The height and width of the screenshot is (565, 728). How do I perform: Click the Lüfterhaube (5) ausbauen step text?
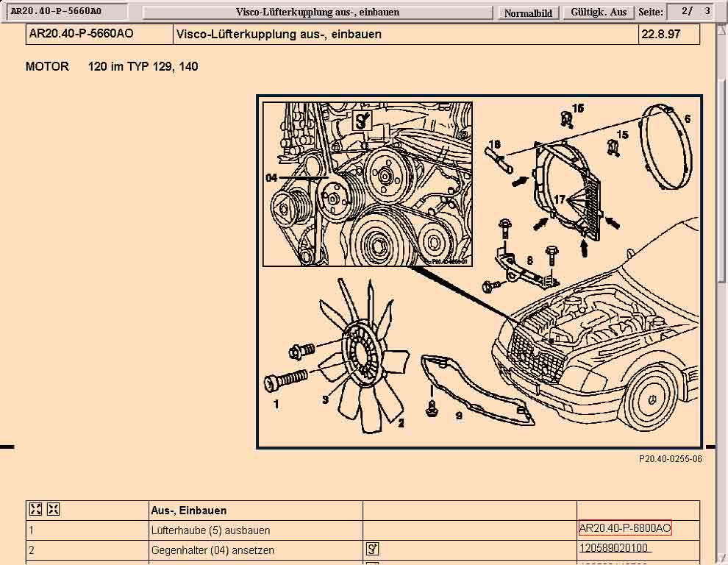[x=210, y=530]
